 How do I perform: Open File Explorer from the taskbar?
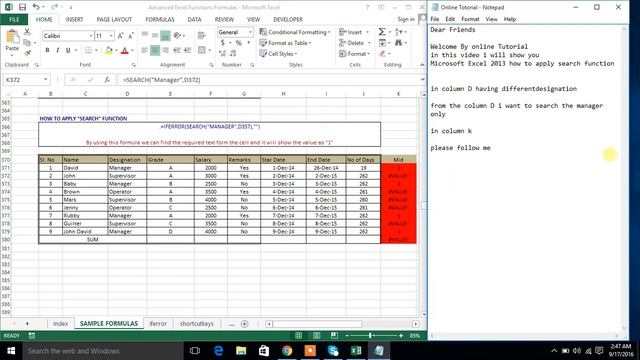241,351
